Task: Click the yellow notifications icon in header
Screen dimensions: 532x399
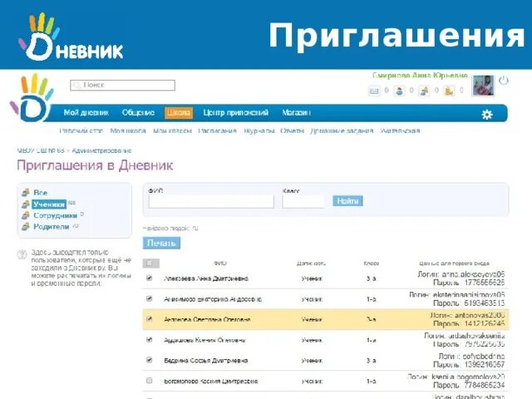Action: (x=449, y=91)
